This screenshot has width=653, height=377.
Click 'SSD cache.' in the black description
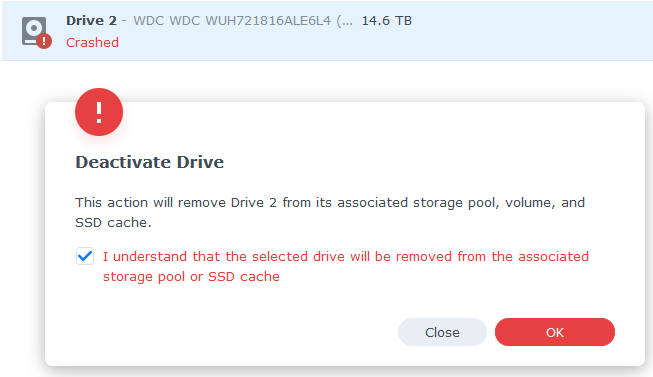(x=113, y=222)
